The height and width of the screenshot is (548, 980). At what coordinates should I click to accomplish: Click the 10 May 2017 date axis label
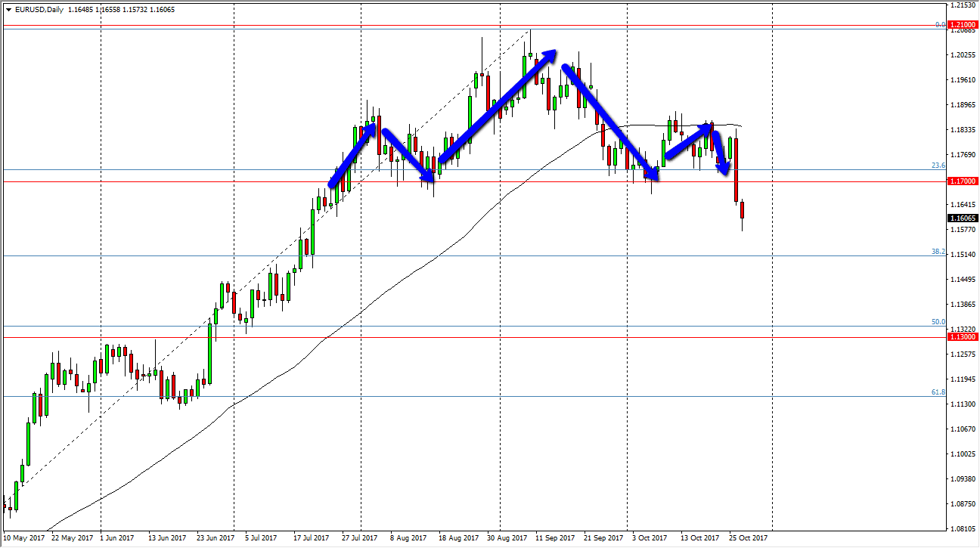24,536
